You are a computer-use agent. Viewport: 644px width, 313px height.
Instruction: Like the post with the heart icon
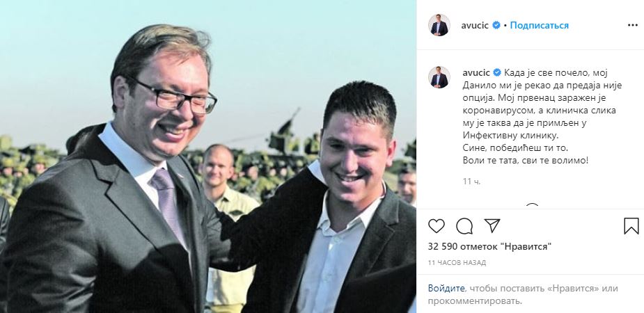click(436, 226)
